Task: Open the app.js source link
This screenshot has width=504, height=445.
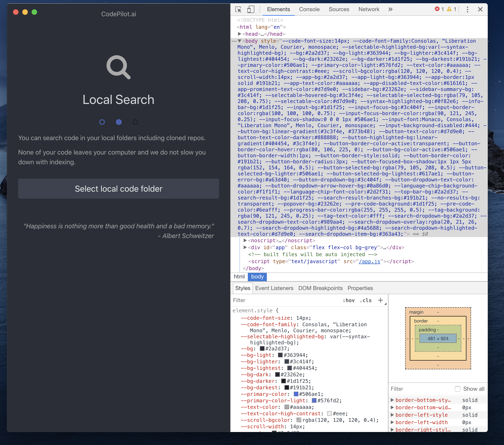Action: [x=370, y=261]
